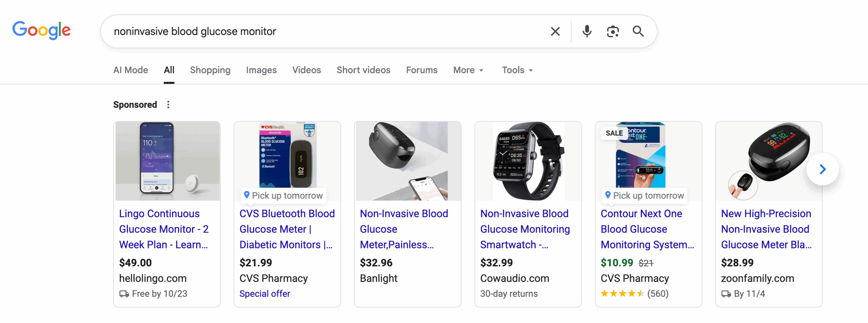Click the smartwatch product image
868x323 pixels.
(x=528, y=161)
